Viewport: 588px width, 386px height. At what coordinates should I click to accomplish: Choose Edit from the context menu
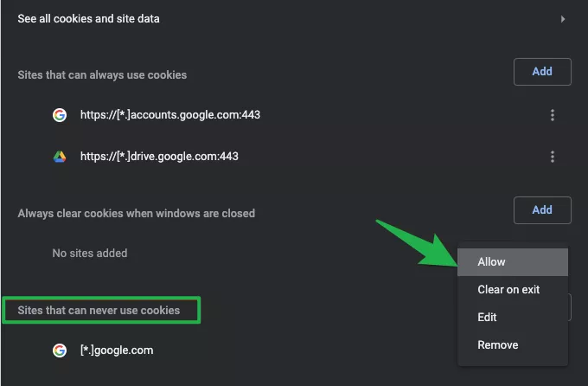513,318
